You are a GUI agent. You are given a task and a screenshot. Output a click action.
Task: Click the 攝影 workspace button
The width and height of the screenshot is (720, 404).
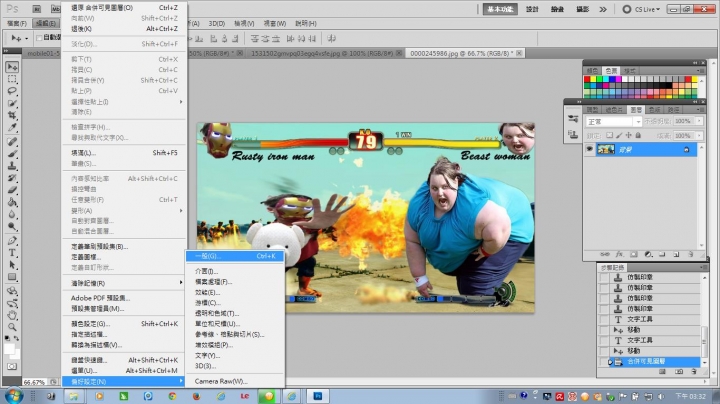582,9
